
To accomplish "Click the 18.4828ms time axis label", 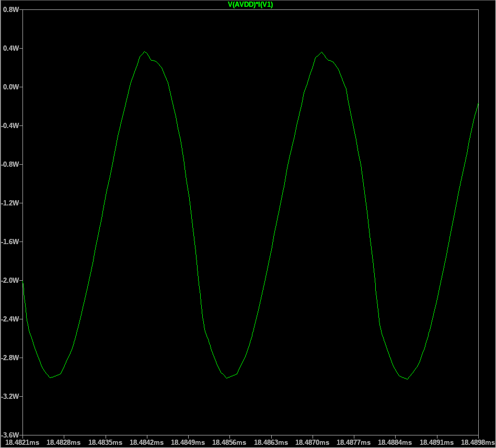I will 64,442.
